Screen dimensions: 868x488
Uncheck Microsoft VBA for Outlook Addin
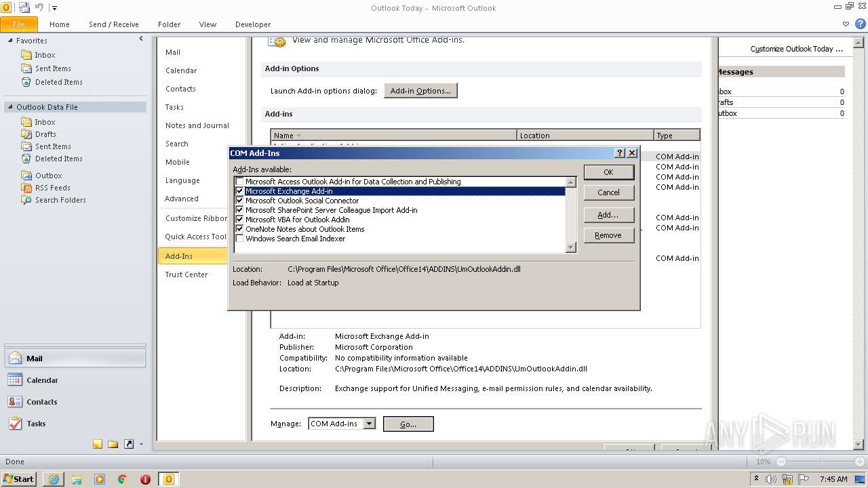[239, 220]
